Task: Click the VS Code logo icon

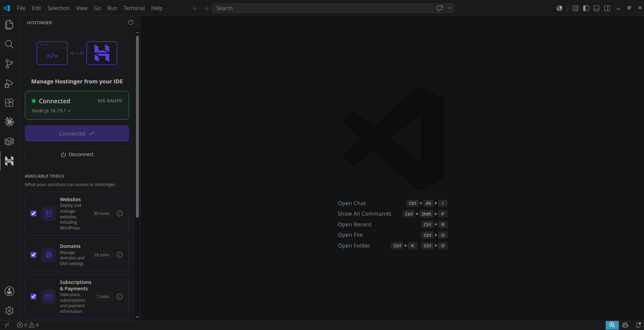Action: (7, 8)
